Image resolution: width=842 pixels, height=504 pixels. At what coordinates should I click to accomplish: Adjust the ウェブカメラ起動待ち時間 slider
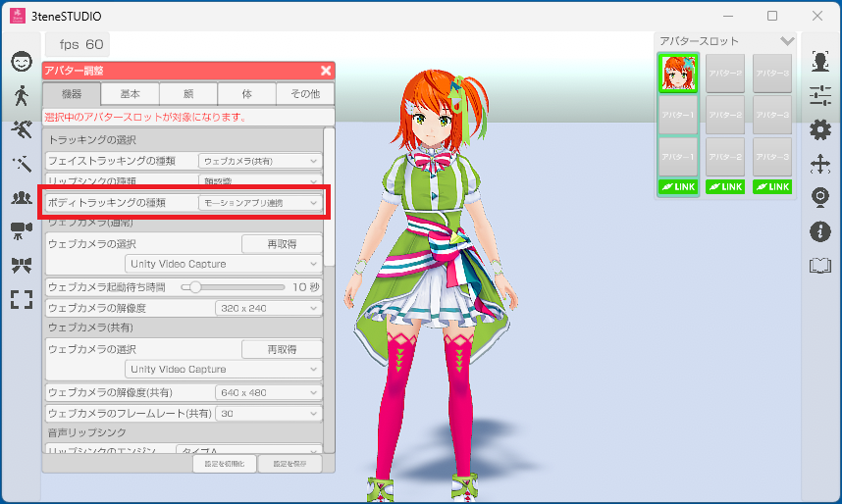tap(233, 287)
